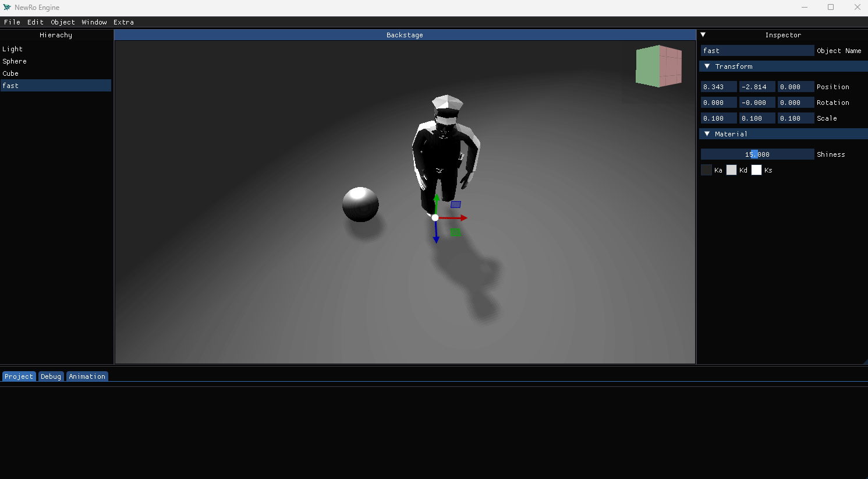Screen dimensions: 868x479
Task: Click the view orientation cube gizmo
Action: click(659, 66)
